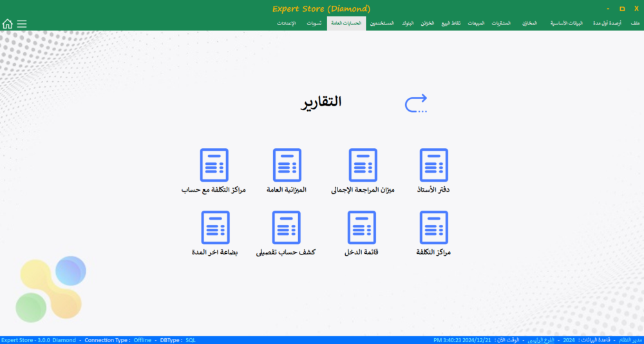Open the المشتريات (Purchases) menu

500,24
